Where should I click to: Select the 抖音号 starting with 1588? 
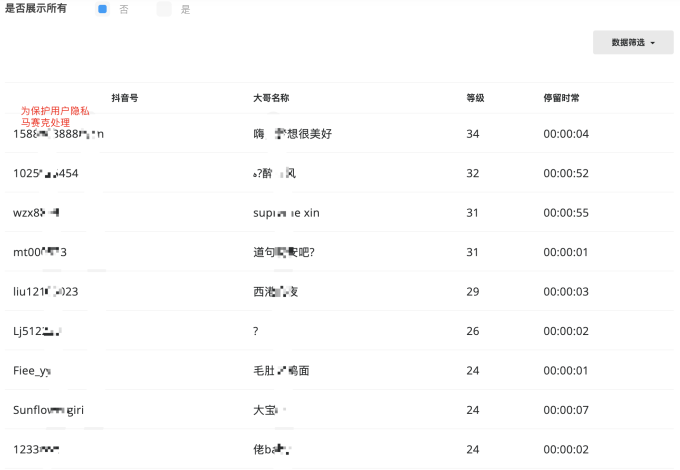[x=58, y=134]
